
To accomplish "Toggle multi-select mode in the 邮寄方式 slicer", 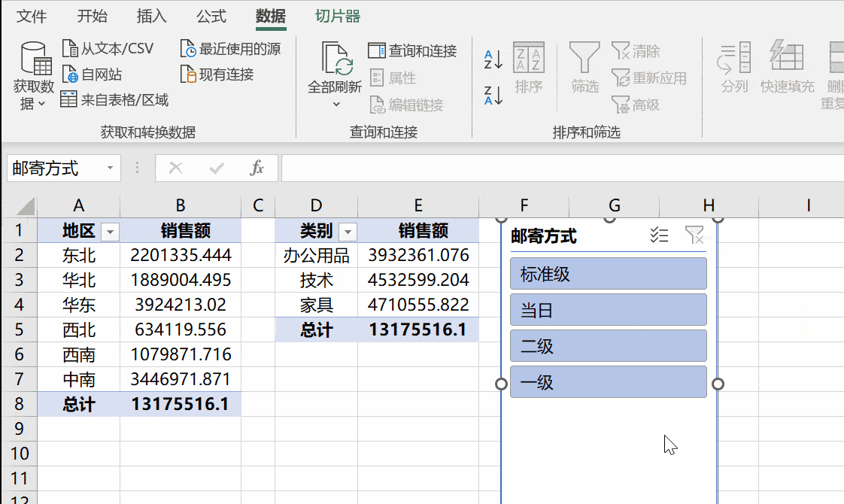I will tap(659, 235).
